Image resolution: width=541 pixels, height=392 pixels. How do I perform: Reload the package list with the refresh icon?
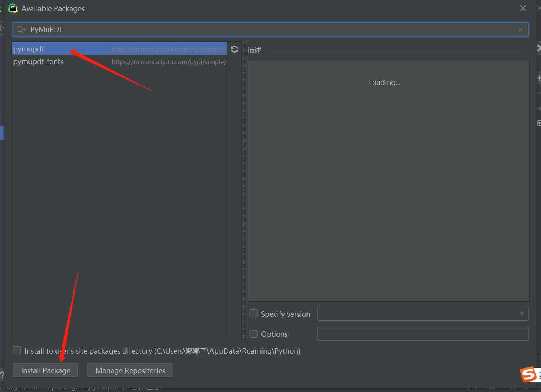[235, 49]
